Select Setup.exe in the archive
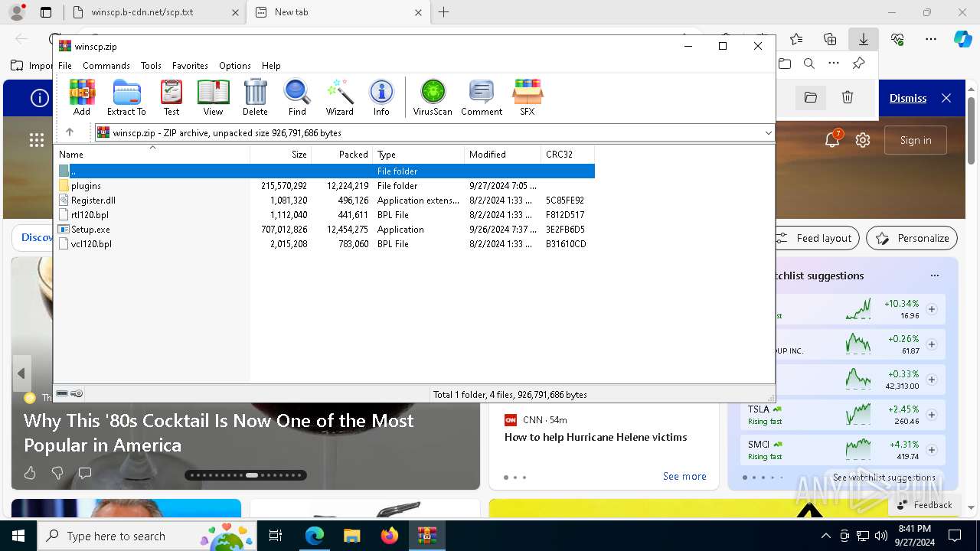Screen dimensions: 980x551 pyautogui.click(x=326, y=230)
